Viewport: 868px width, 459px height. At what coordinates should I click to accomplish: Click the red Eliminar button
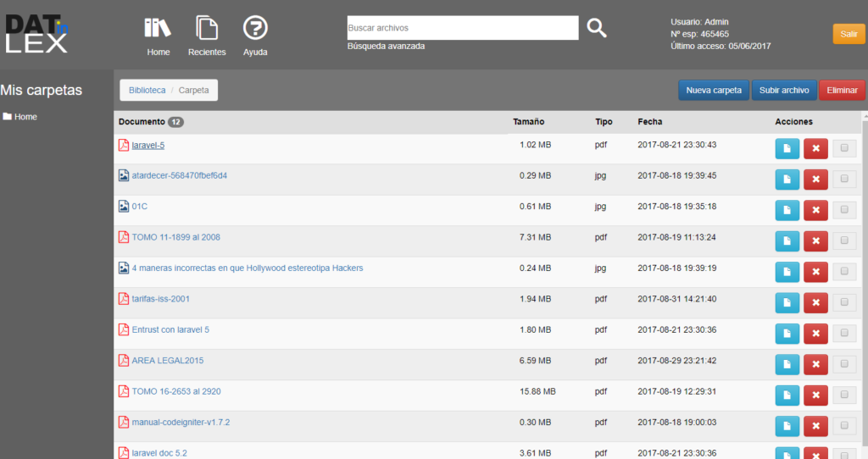tap(842, 90)
